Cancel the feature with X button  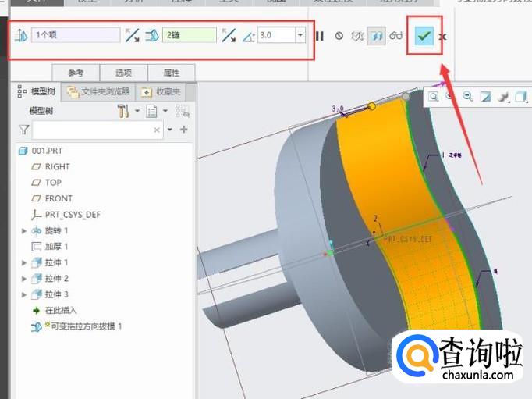442,37
